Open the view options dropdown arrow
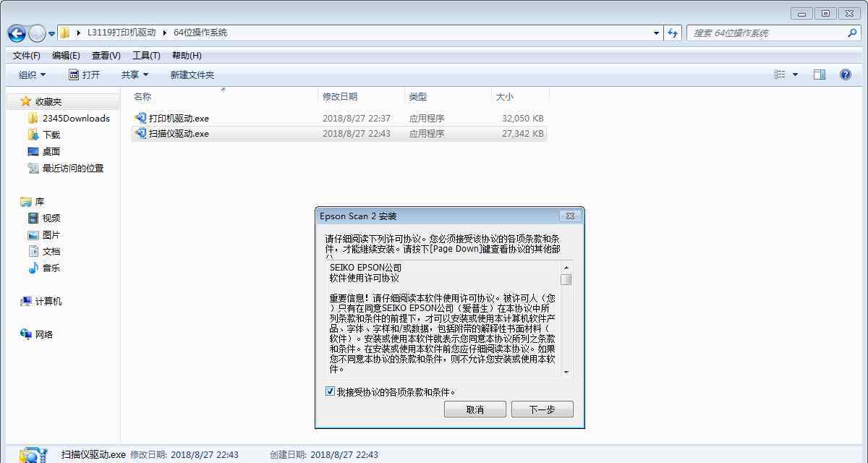This screenshot has width=868, height=463. coord(795,75)
